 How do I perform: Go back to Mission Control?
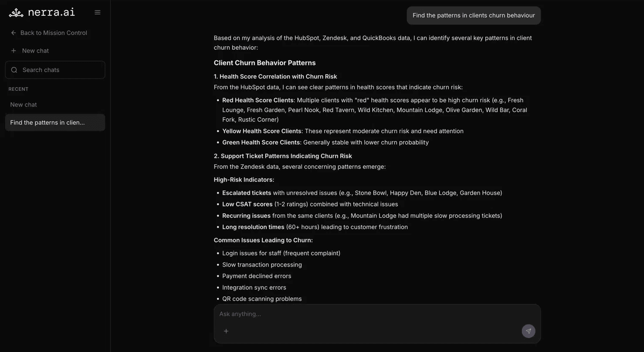click(49, 33)
